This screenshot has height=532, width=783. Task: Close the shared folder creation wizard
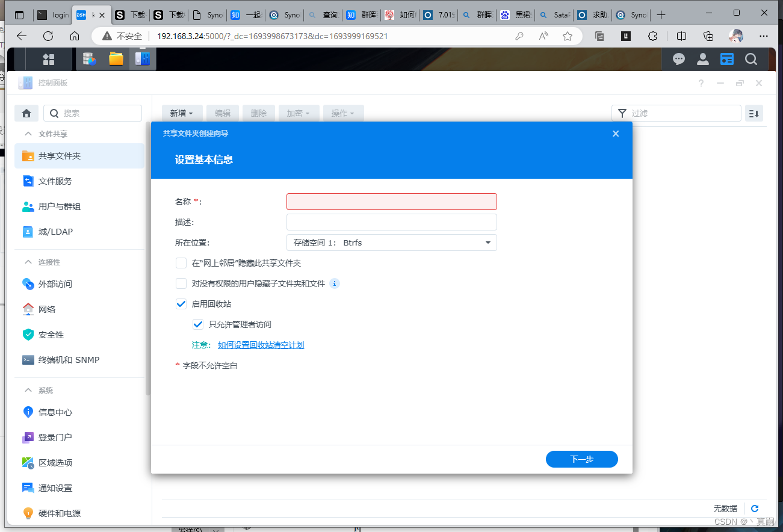tap(616, 134)
